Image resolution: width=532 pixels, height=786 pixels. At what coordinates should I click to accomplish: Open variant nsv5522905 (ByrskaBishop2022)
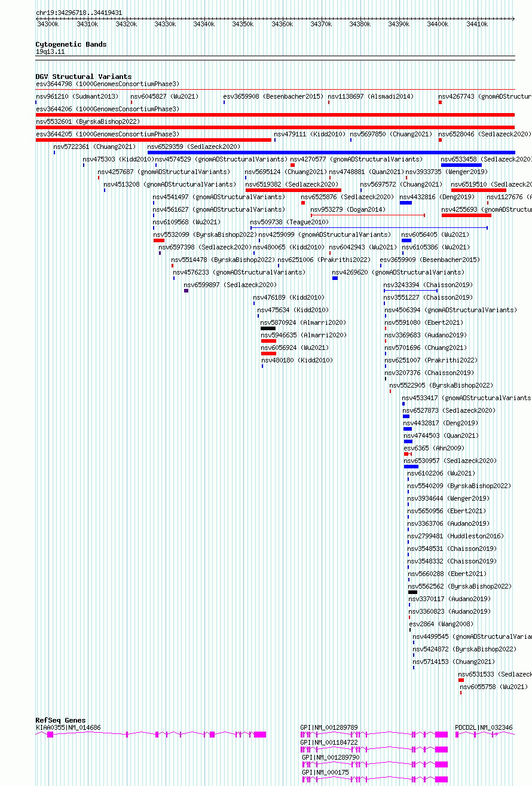pyautogui.click(x=442, y=386)
